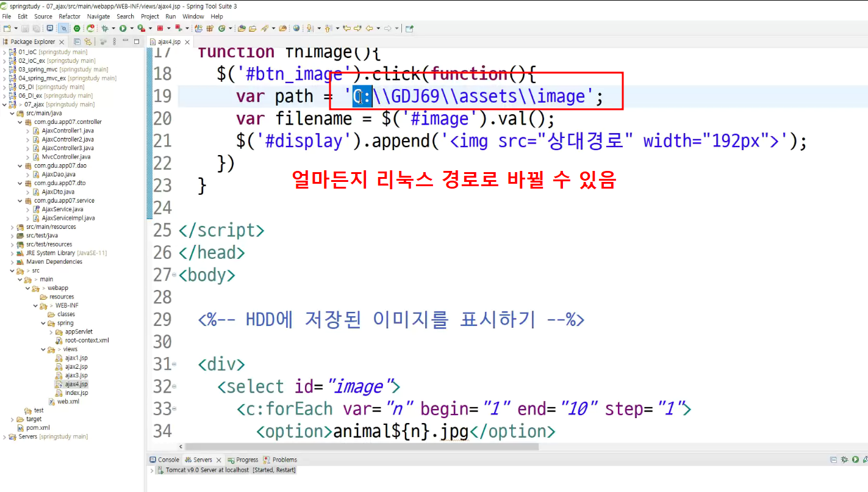The image size is (868, 492).
Task: Click the debug bug icon in Servers view
Action: [845, 460]
